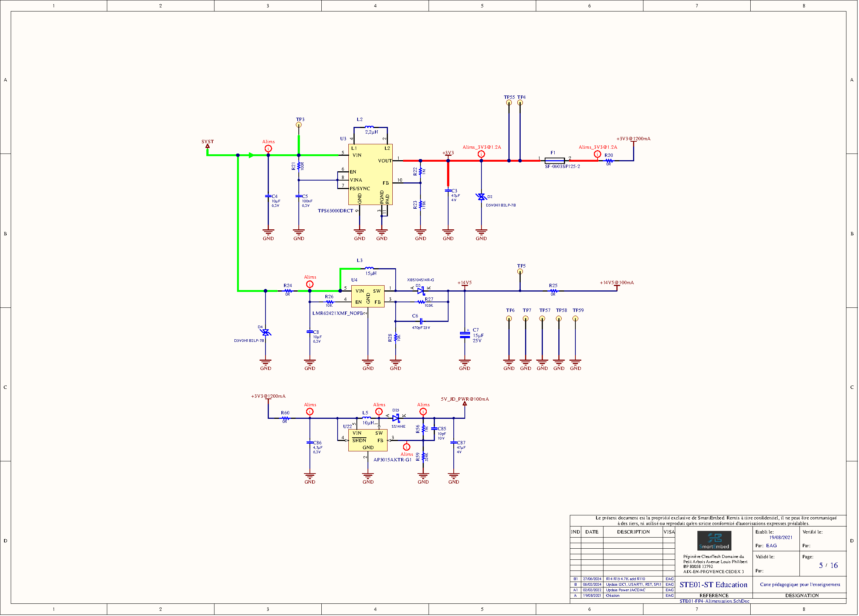Open the +14V5@100mA power flag
The height and width of the screenshot is (616, 859).
[617, 286]
